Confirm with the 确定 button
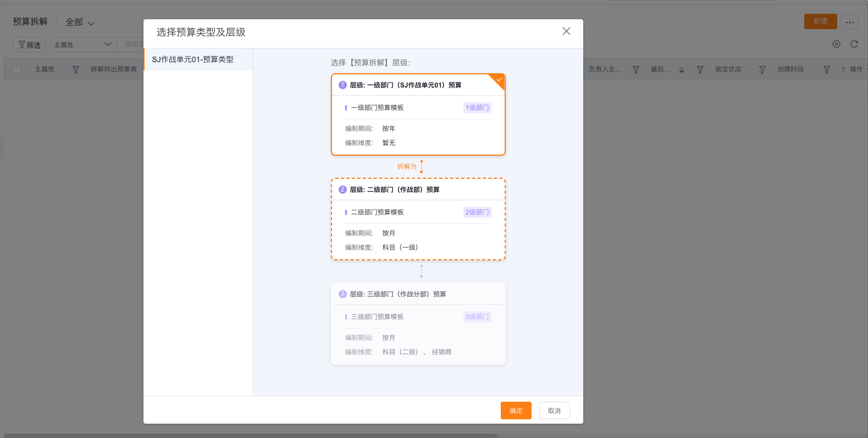 516,410
